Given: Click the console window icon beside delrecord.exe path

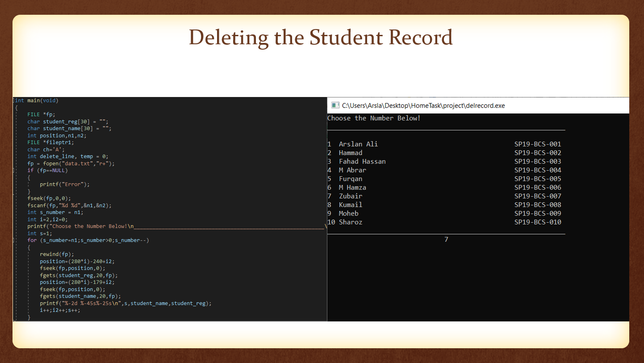Looking at the screenshot, I should 335,106.
